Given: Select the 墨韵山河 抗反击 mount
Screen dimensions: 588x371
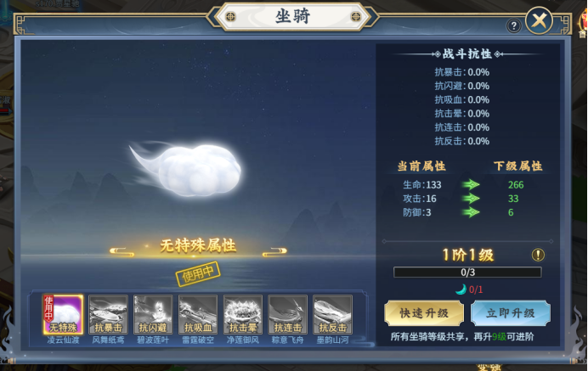Looking at the screenshot, I should [332, 314].
